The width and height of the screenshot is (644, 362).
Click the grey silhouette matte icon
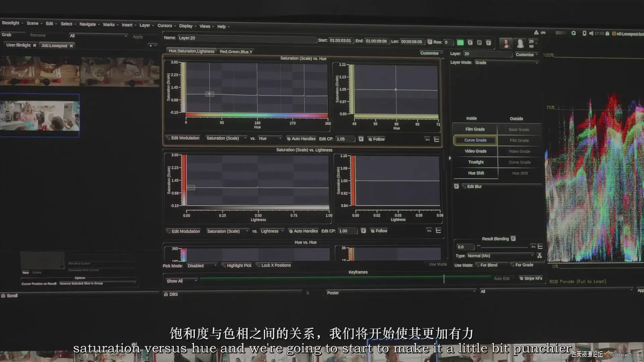(x=520, y=43)
